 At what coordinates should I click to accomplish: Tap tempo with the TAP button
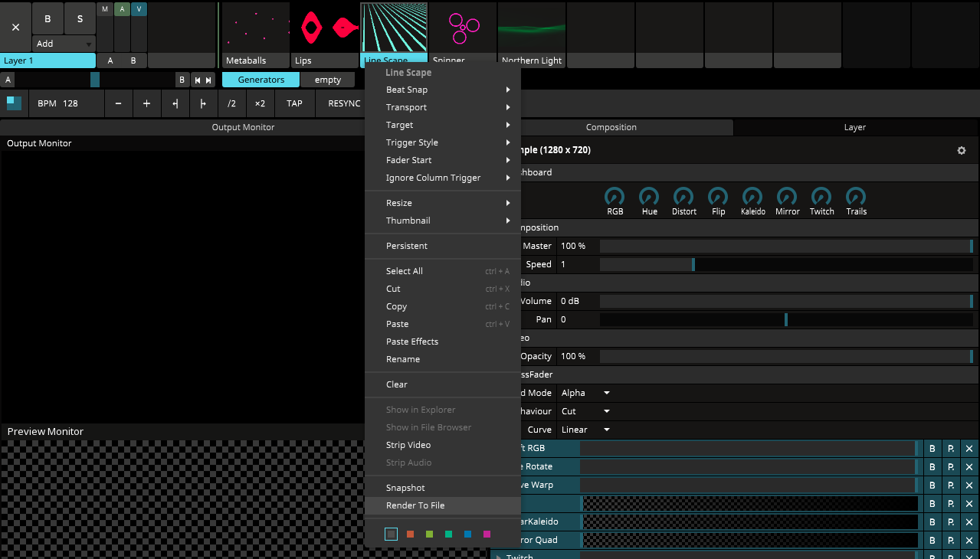(294, 103)
